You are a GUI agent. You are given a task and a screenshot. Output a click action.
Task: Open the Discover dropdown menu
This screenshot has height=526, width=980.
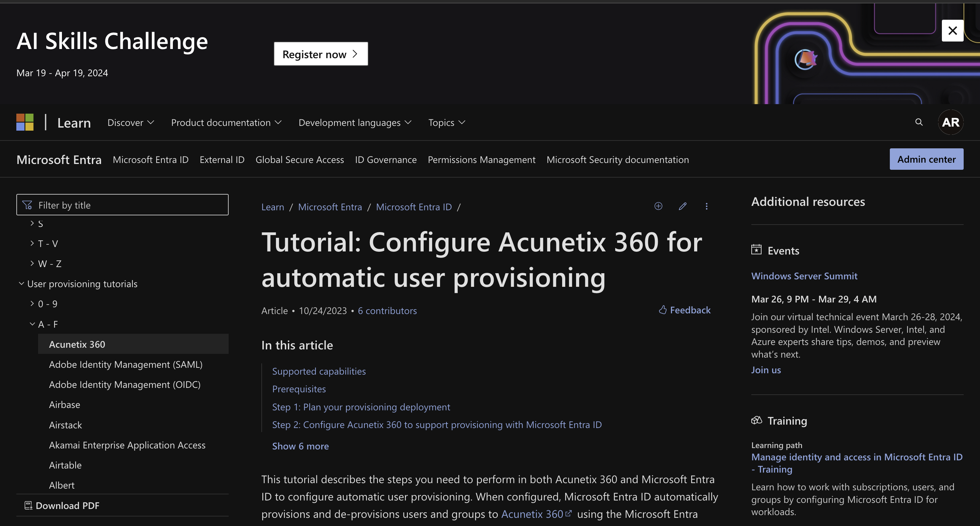coord(130,122)
